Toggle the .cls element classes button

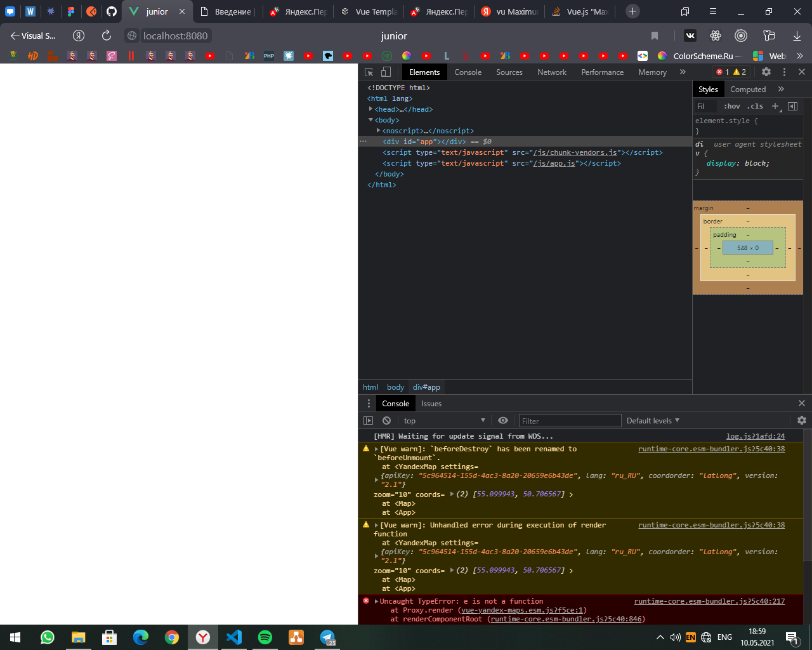point(755,107)
